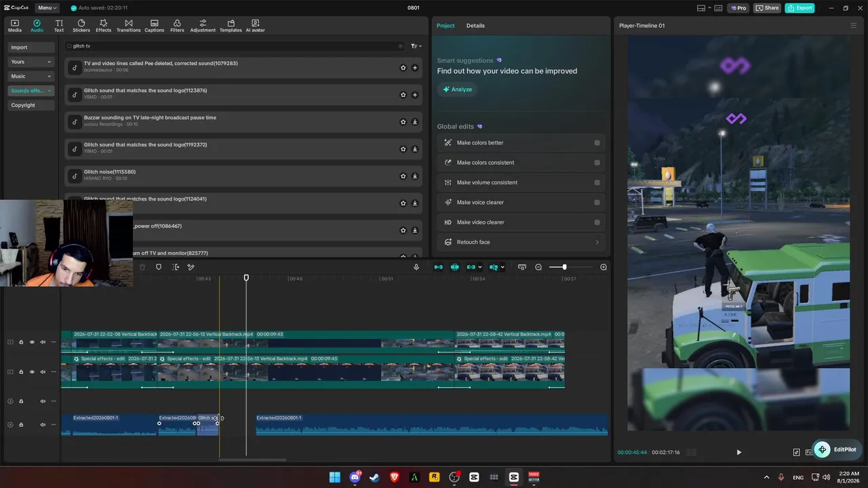The width and height of the screenshot is (868, 488).
Task: Click the record voiceover microphone icon
Action: [416, 267]
